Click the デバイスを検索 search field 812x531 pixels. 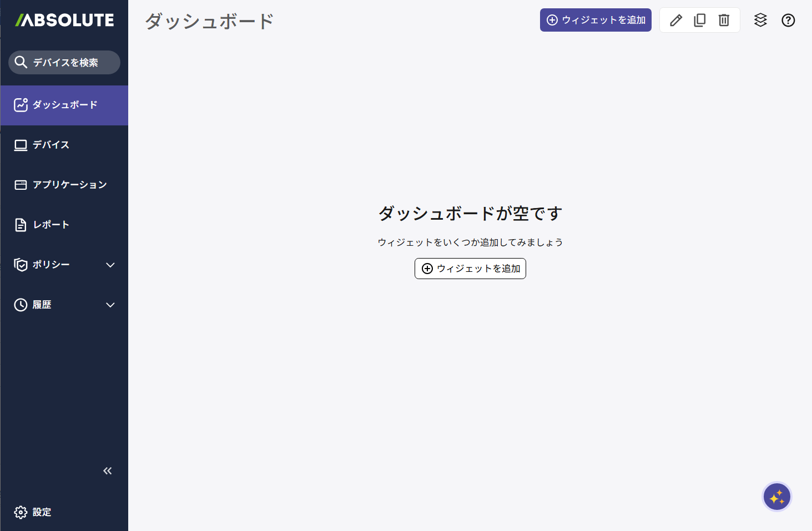click(x=64, y=62)
